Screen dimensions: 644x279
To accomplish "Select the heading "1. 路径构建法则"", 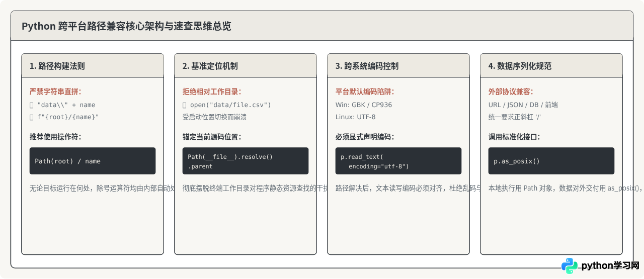I will pos(57,66).
